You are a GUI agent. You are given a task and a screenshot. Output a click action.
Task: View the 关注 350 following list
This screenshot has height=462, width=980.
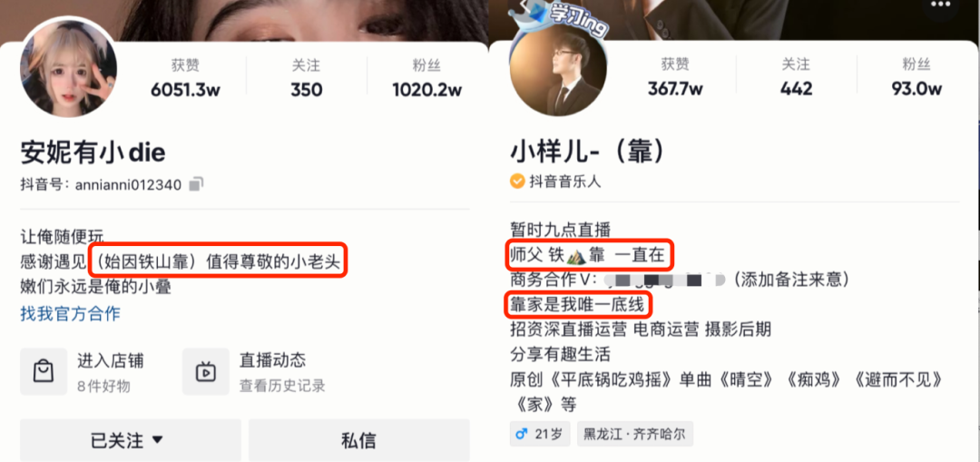click(307, 79)
